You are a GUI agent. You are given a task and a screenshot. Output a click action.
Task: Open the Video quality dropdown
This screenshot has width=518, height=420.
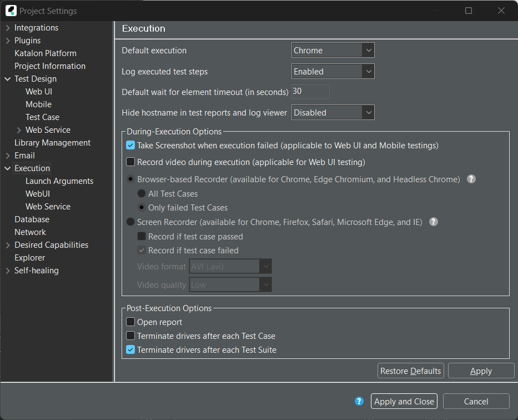pyautogui.click(x=230, y=284)
